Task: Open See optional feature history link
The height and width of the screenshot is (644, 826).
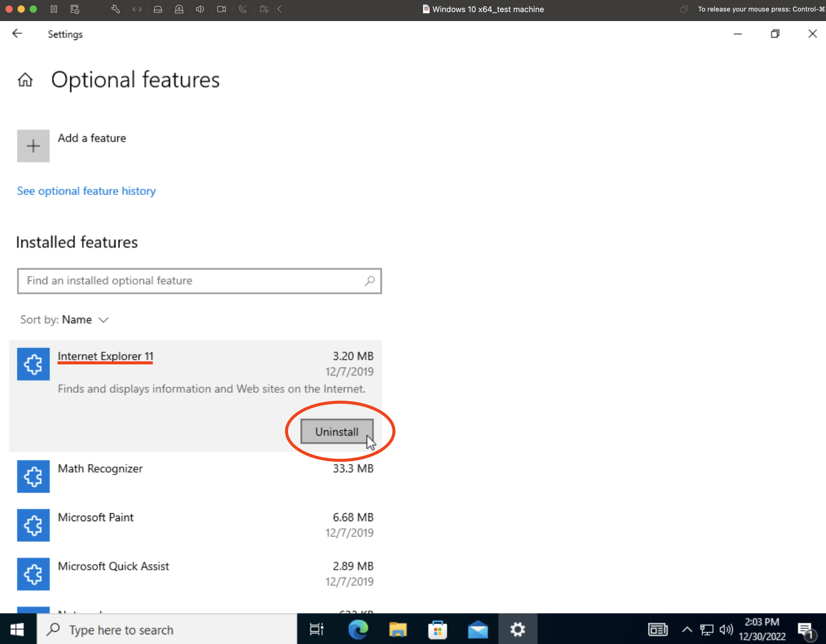Action: [86, 191]
